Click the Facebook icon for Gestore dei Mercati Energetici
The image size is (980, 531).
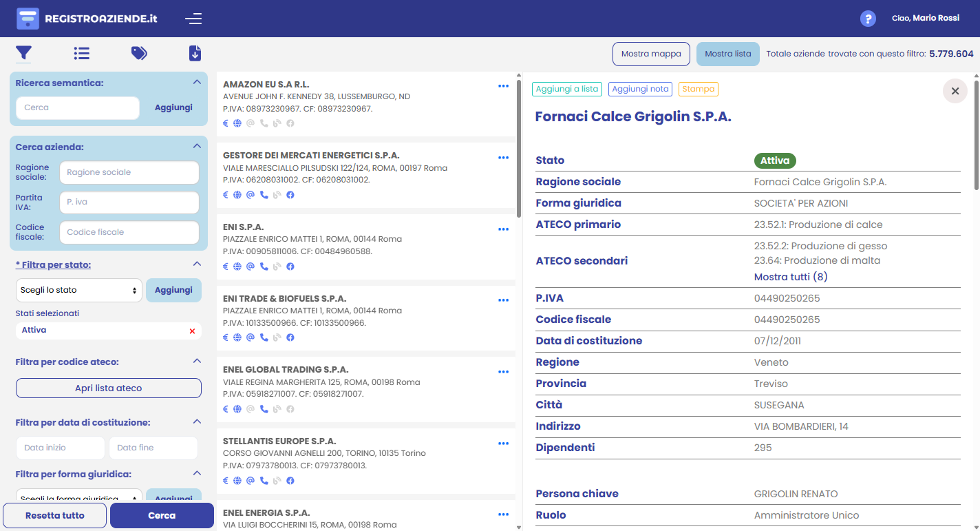tap(290, 195)
